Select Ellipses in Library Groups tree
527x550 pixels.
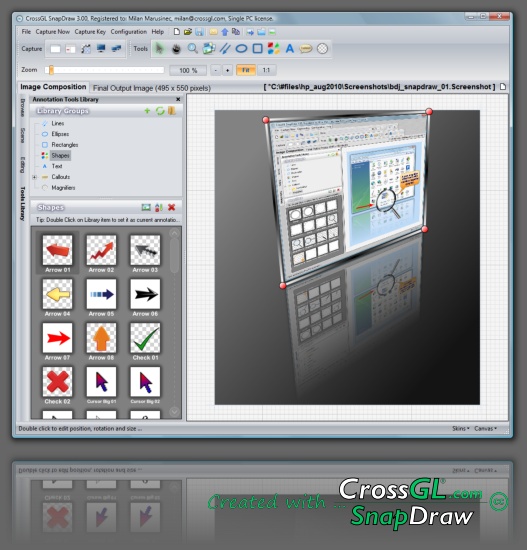pos(60,134)
